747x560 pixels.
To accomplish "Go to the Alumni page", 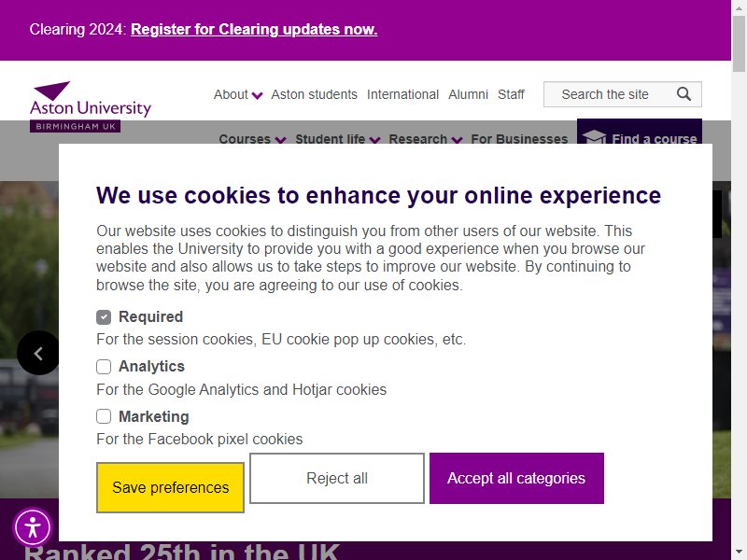I will click(x=468, y=95).
